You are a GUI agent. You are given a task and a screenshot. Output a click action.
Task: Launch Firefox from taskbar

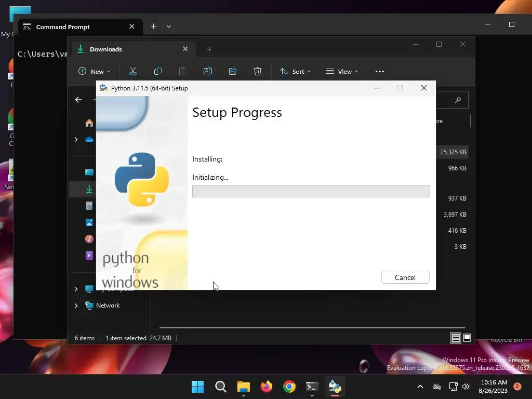coord(267,387)
